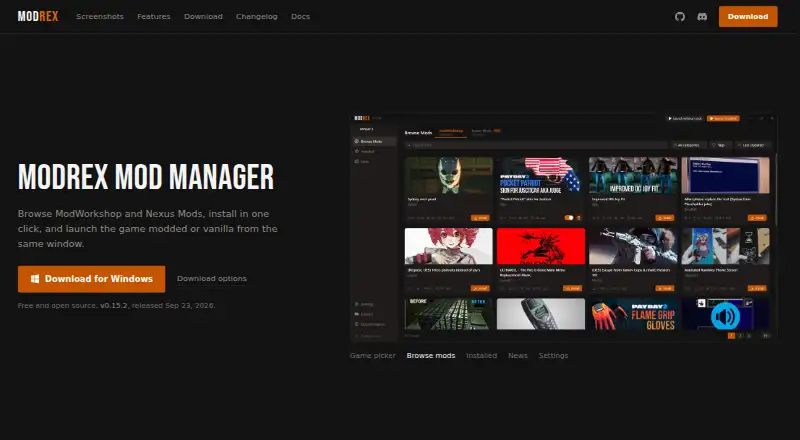Select Installed in the preview sidebar

pyautogui.click(x=374, y=151)
